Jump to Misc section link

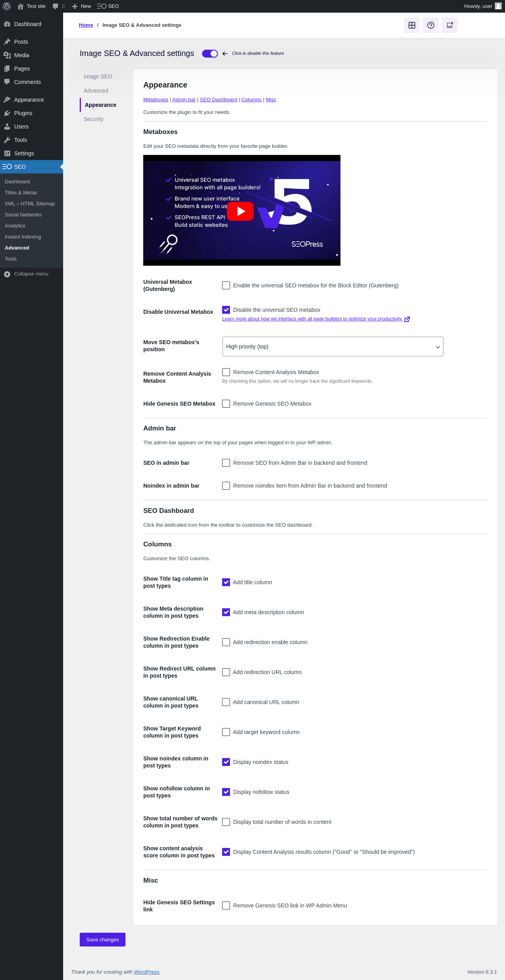[x=271, y=100]
